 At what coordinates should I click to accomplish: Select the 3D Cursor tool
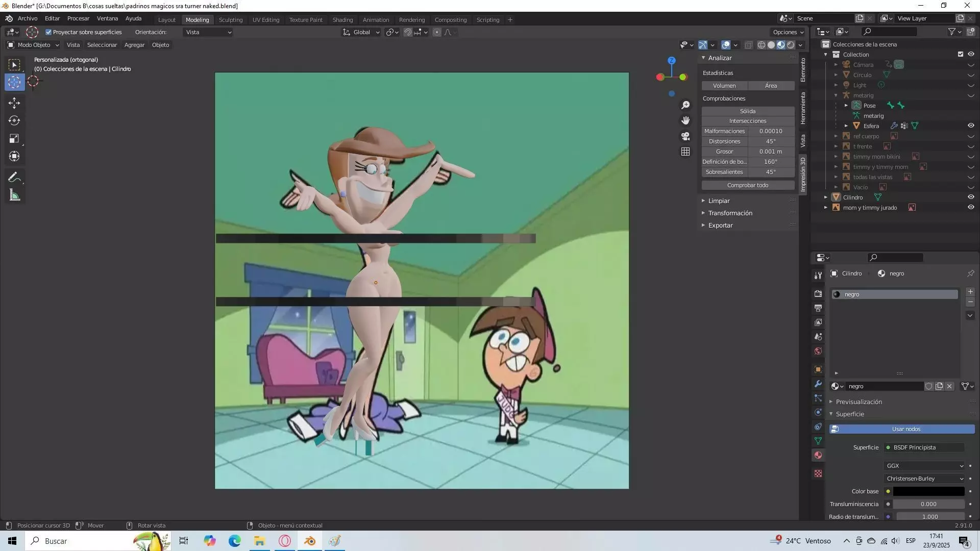tap(14, 82)
